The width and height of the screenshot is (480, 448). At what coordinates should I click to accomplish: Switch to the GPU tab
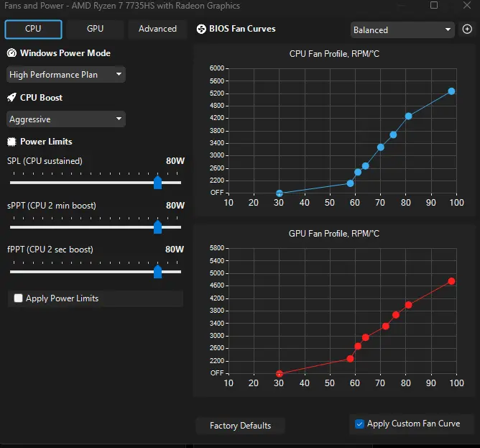click(x=95, y=29)
